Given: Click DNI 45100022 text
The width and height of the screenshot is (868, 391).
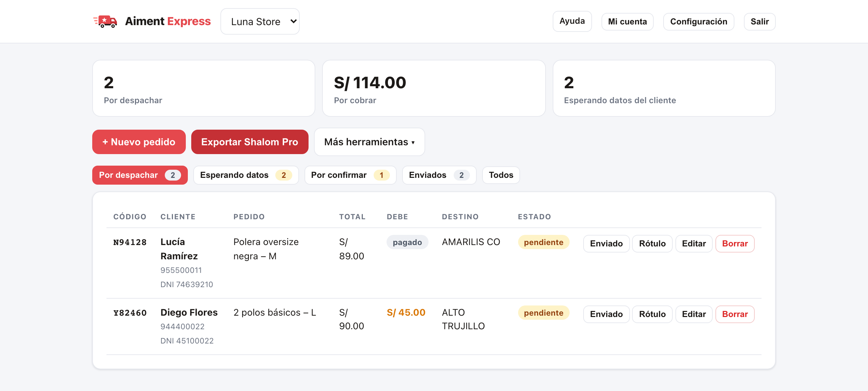Looking at the screenshot, I should 187,341.
